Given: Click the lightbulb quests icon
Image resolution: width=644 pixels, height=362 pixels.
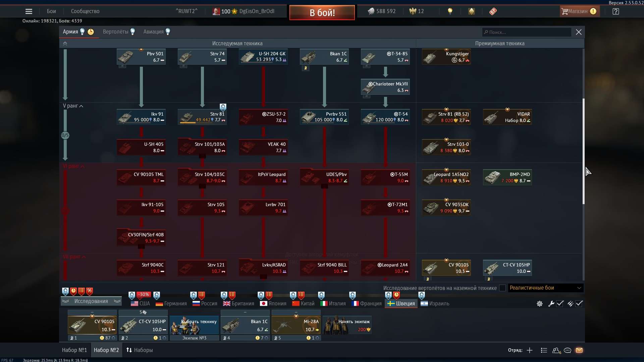Looking at the screenshot, I should pyautogui.click(x=450, y=11).
